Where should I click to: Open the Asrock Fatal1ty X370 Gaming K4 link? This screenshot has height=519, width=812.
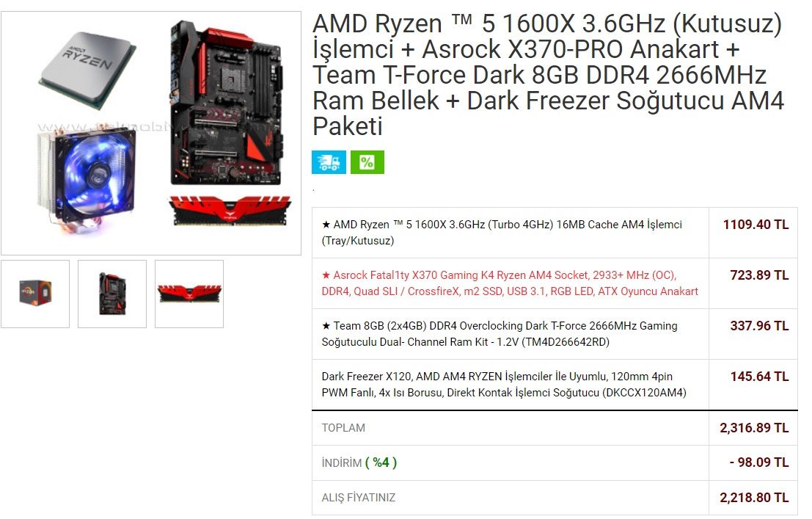[x=510, y=283]
